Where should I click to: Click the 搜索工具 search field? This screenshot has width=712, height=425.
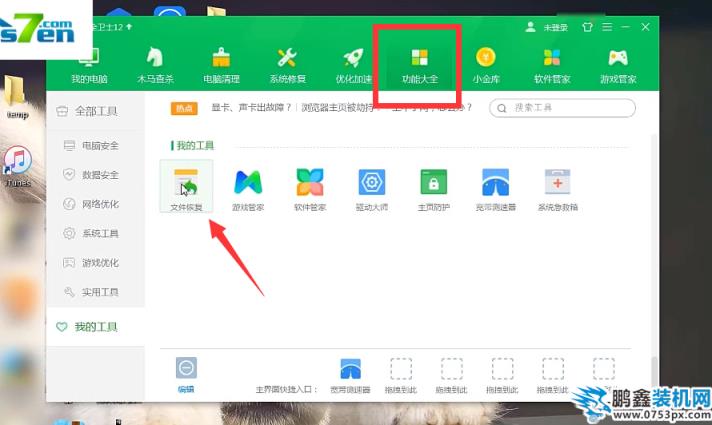pyautogui.click(x=562, y=108)
